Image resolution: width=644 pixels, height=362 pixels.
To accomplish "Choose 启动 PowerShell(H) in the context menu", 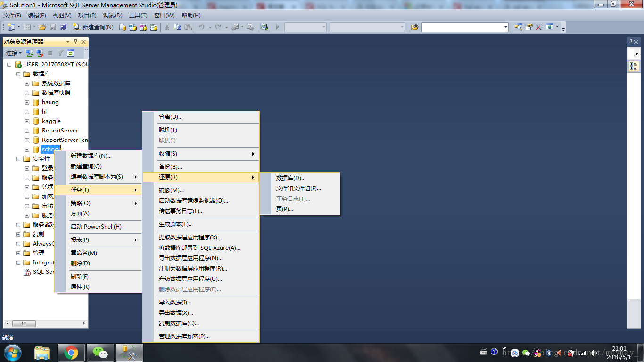I will click(98, 227).
